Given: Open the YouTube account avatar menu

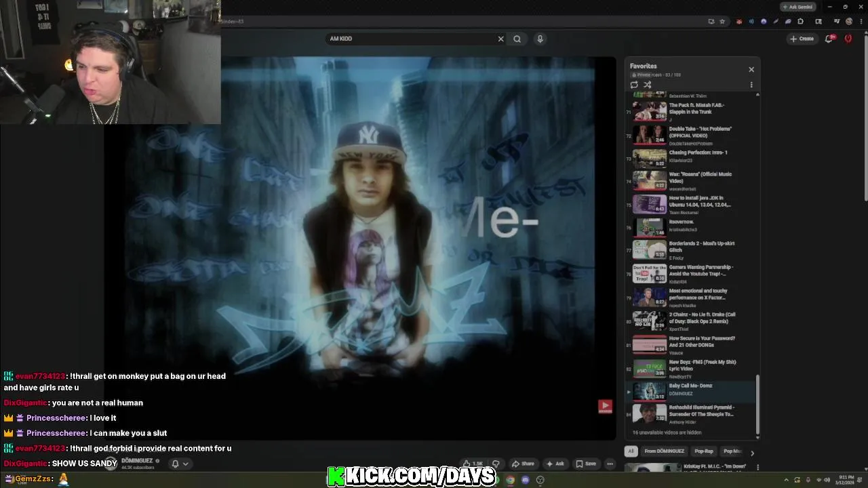Looking at the screenshot, I should pyautogui.click(x=848, y=39).
